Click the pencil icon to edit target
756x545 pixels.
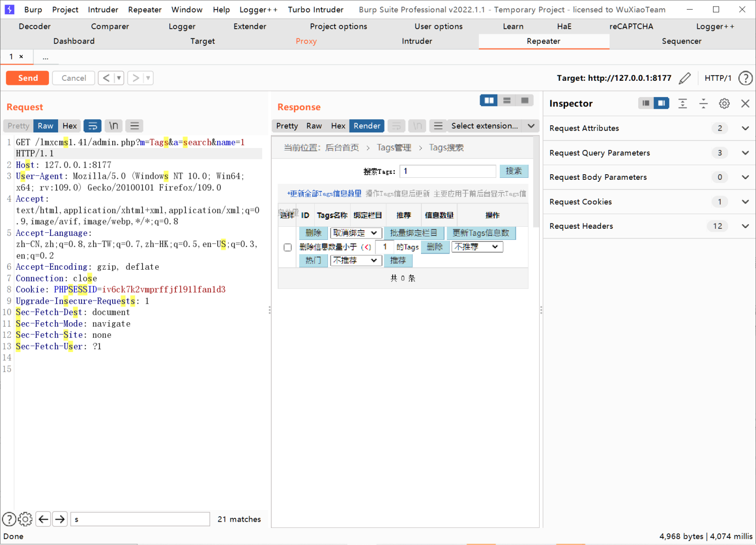click(685, 78)
